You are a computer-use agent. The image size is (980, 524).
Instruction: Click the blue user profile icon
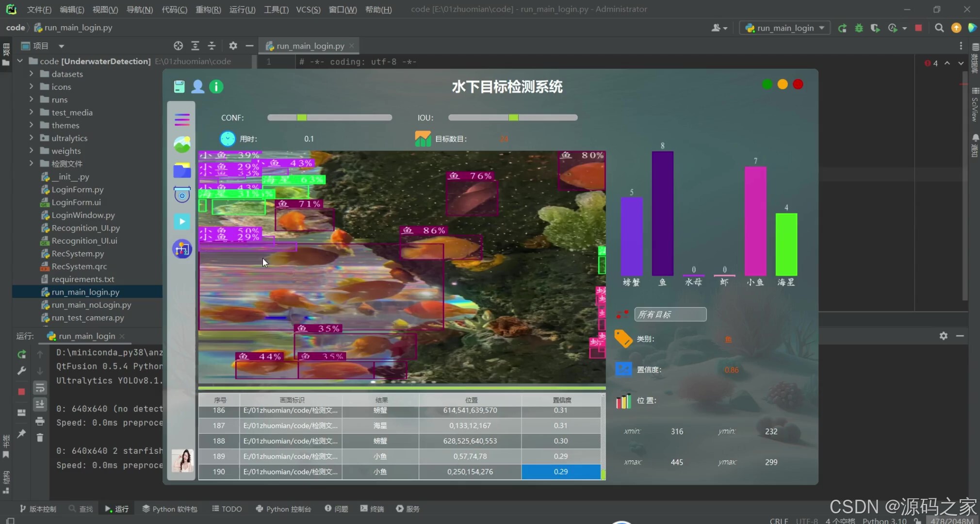point(197,86)
